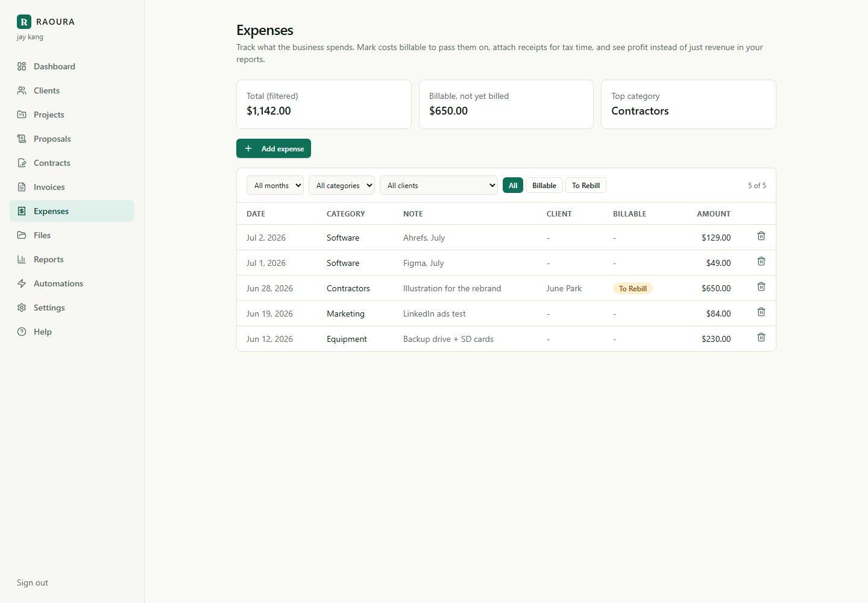868x603 pixels.
Task: Click the LinkedIn ads test note
Action: click(x=435, y=314)
